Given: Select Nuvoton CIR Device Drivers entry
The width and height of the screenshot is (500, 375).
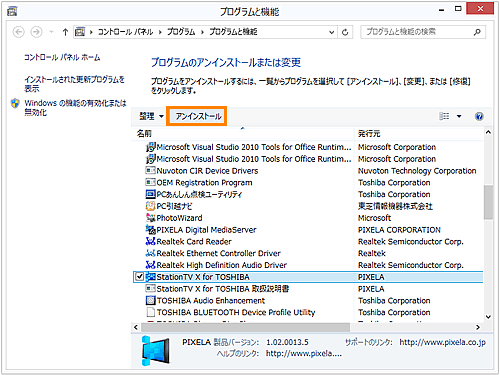Looking at the screenshot, I should (207, 171).
